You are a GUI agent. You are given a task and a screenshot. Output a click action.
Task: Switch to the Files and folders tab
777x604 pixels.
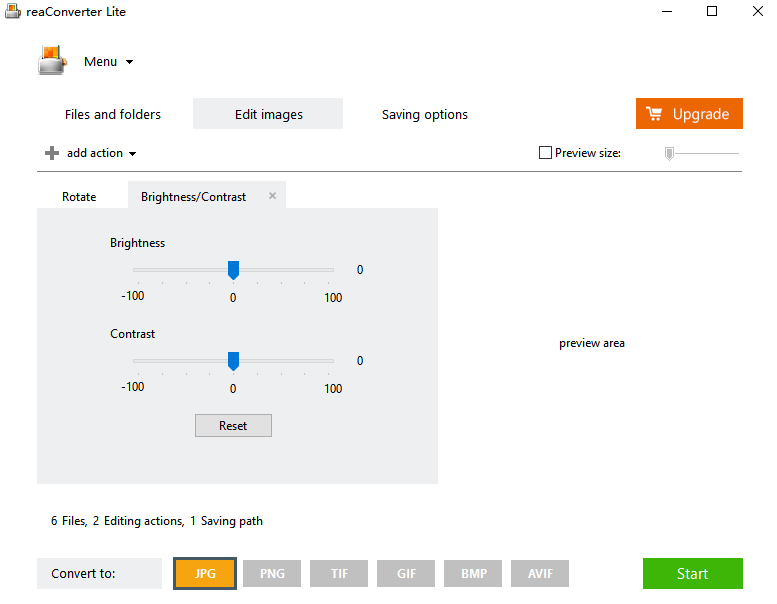pos(113,114)
